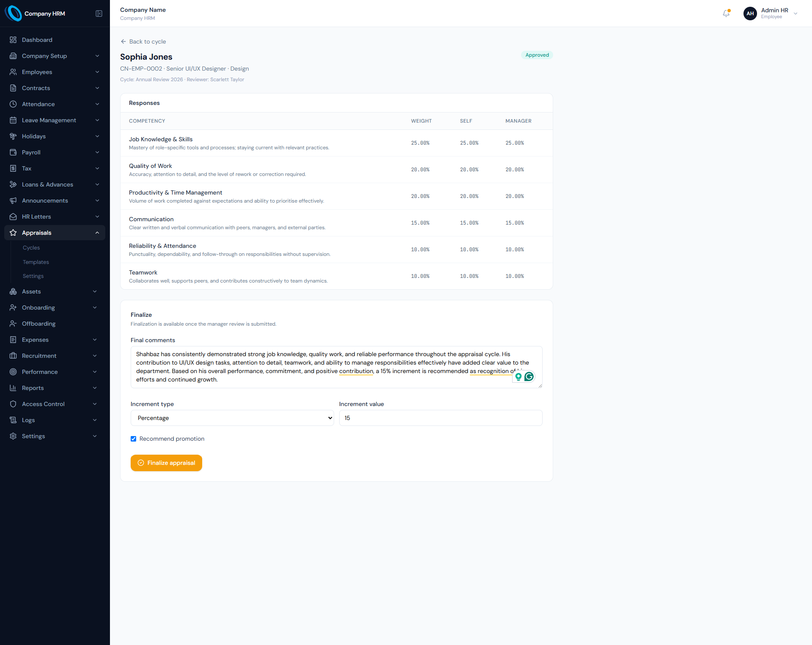Screen dimensions: 812x645
Task: Expand the Contracts menu chevron
Action: 97,88
